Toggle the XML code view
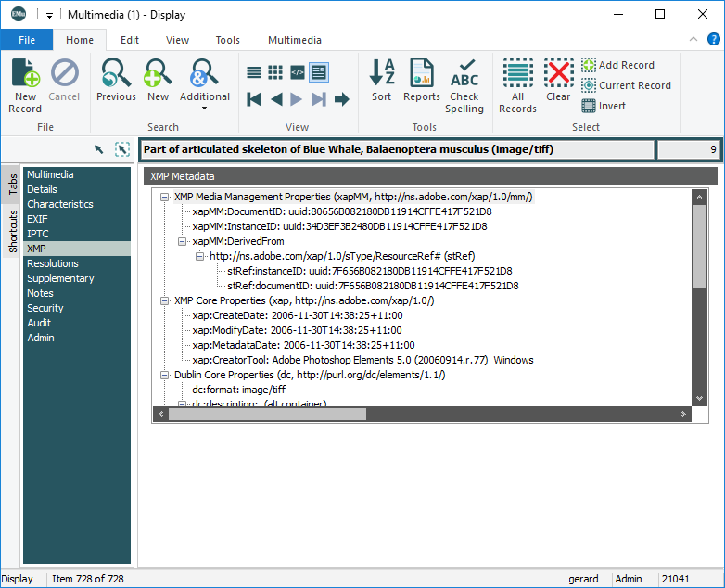Image resolution: width=725 pixels, height=588 pixels. (x=297, y=72)
